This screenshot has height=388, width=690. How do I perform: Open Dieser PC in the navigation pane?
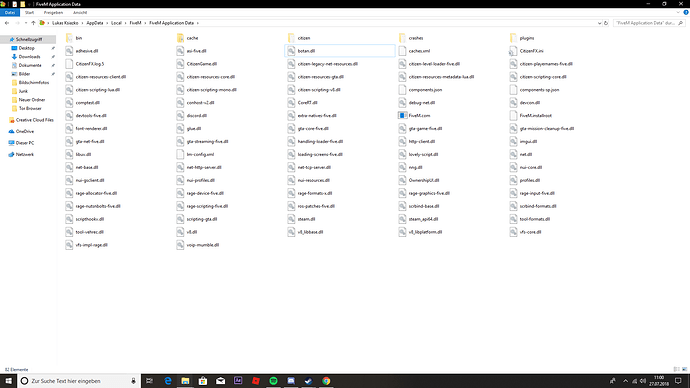click(x=25, y=143)
